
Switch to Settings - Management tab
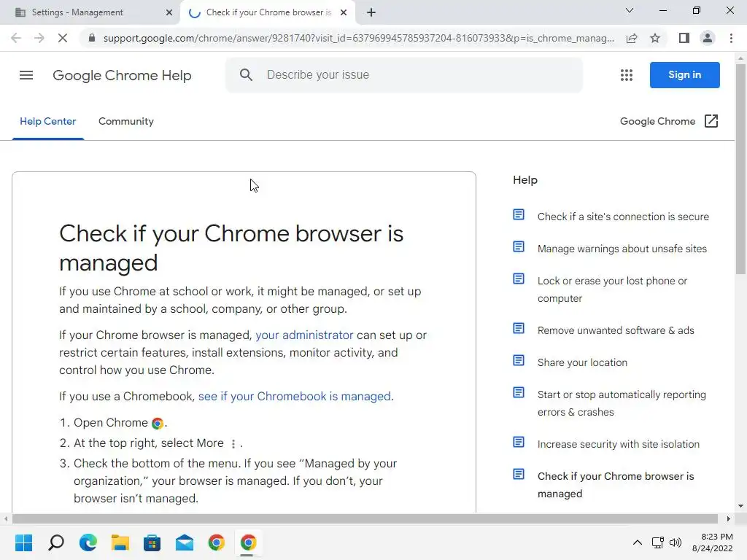click(90, 13)
